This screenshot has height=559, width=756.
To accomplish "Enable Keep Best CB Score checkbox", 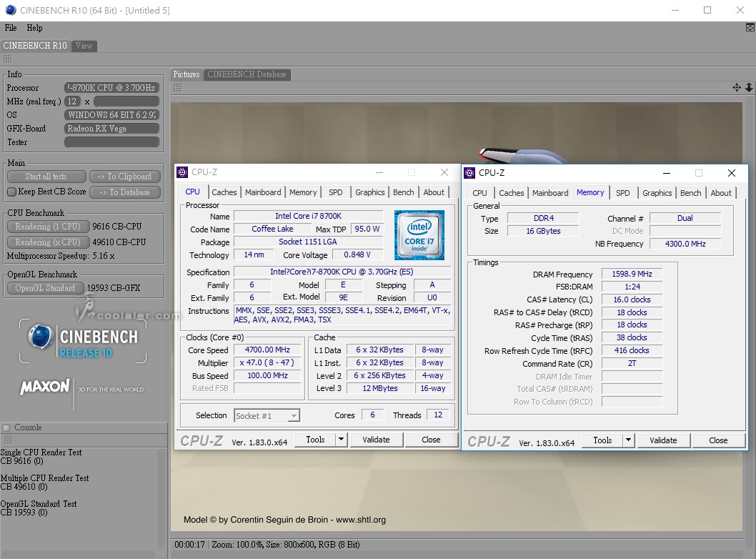I will click(x=12, y=192).
